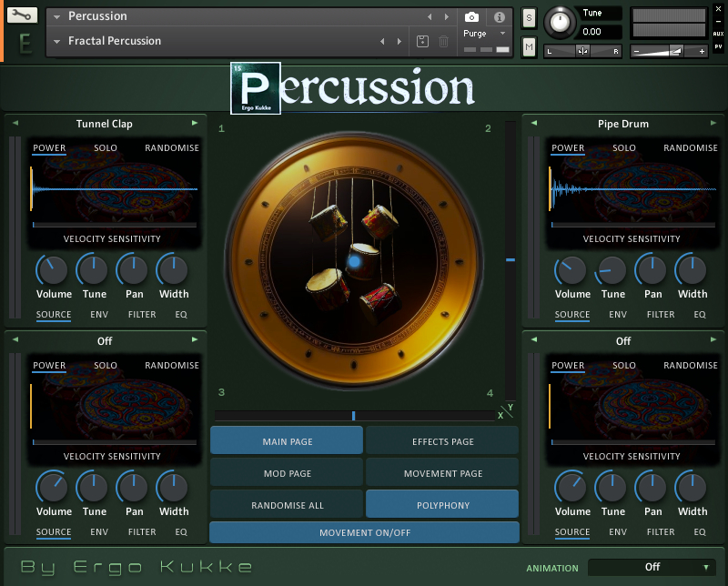Image resolution: width=728 pixels, height=586 pixels.
Task: Mute the instrument with M button
Action: 529,45
